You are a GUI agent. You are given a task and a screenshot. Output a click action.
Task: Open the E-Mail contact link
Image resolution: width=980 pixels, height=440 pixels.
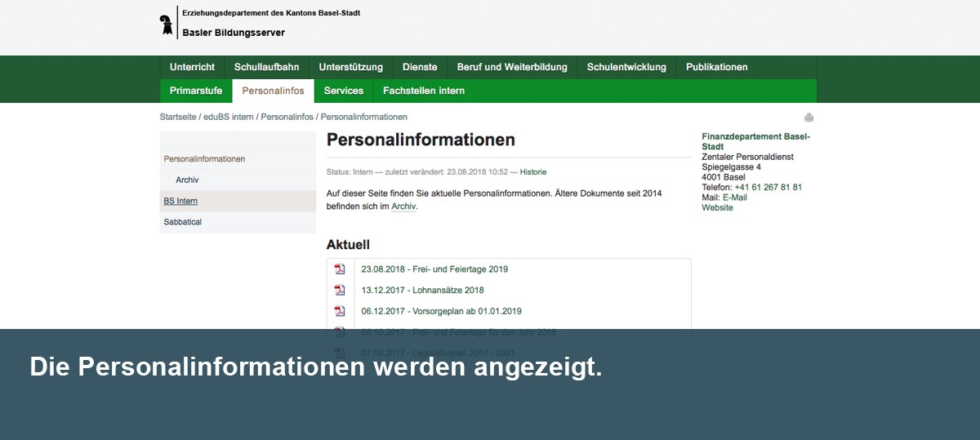(734, 198)
